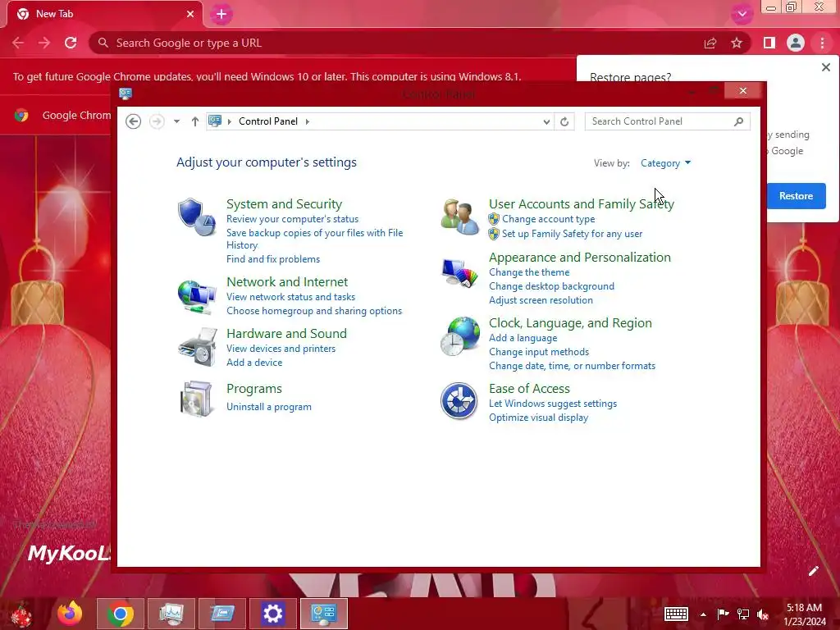Open Choose homegroup and sharing options
This screenshot has width=840, height=630.
[x=314, y=311]
